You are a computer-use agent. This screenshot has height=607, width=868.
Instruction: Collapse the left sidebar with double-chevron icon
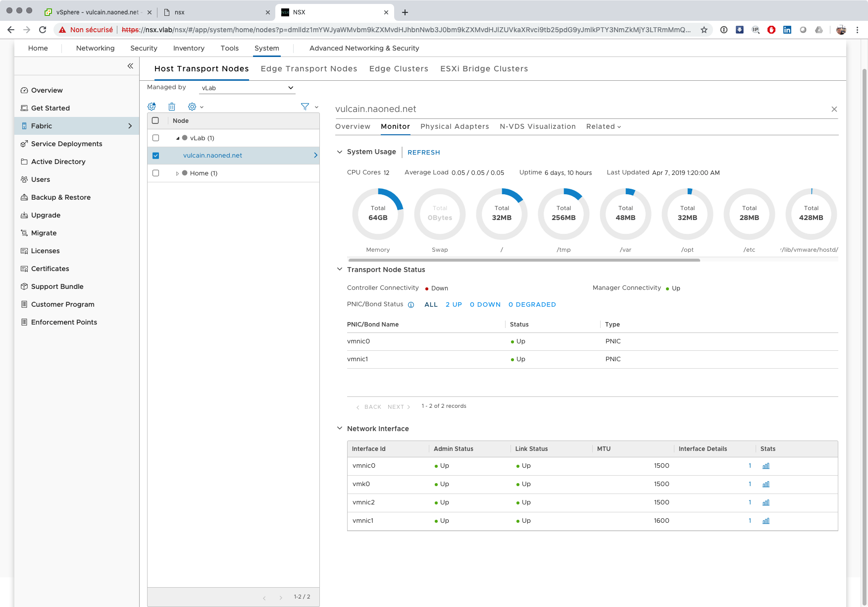click(x=130, y=66)
